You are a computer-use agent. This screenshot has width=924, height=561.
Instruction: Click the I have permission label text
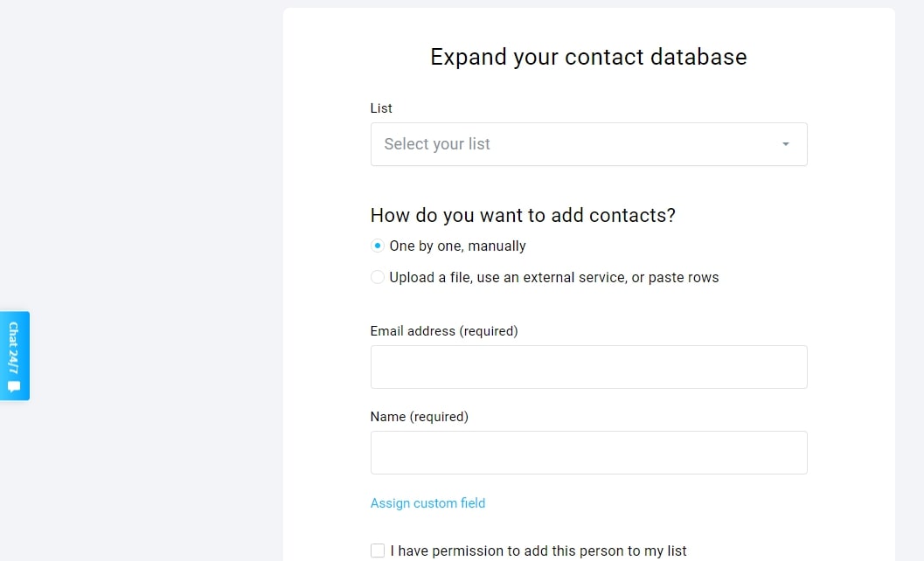(538, 551)
